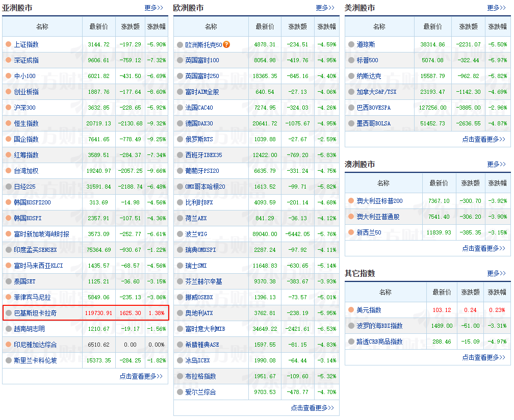Open the 标普500 index link
Image resolution: width=514 pixels, height=420 pixels.
point(368,60)
